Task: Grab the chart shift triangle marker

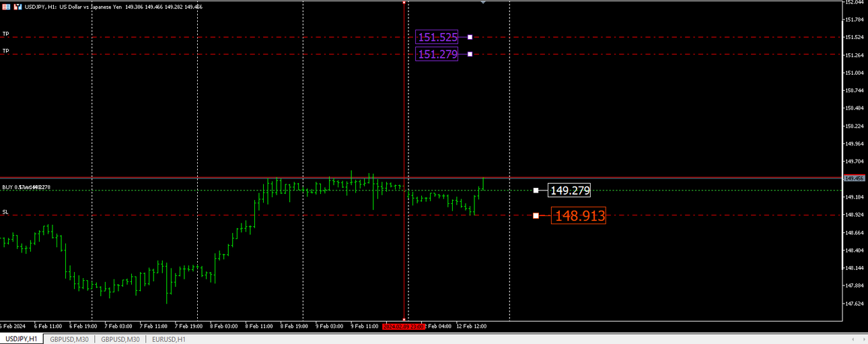Action: (482, 3)
